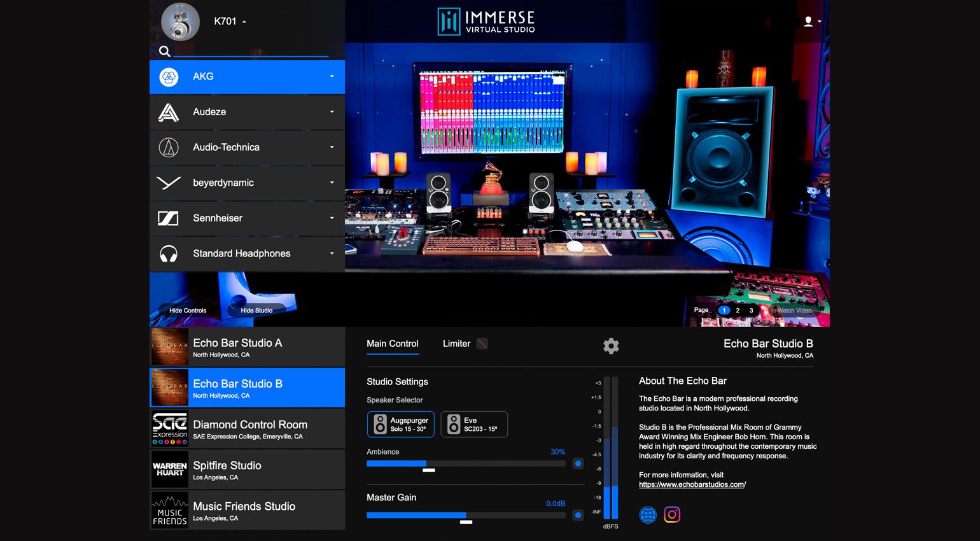Click the AKG brand logo icon
980x541 pixels.
click(169, 77)
